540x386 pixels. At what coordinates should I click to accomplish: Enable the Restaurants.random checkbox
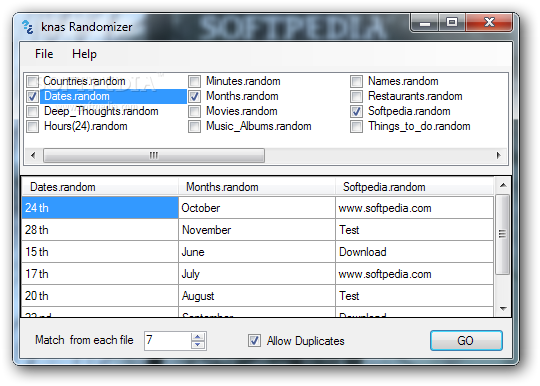(356, 96)
